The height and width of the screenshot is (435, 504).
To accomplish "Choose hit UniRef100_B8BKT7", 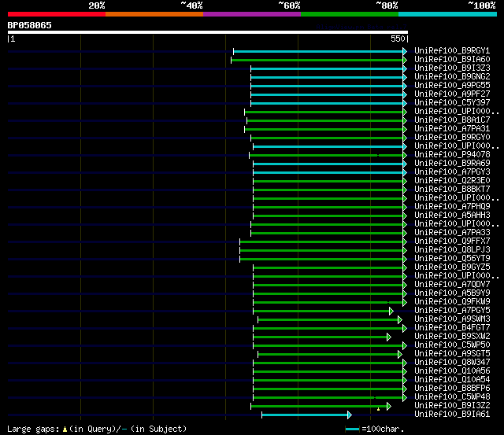I will coord(452,190).
